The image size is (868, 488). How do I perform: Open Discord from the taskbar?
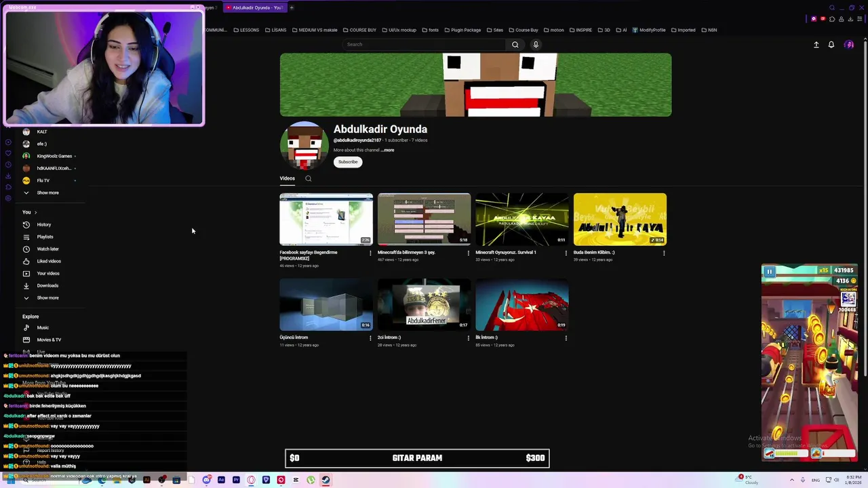(206, 480)
